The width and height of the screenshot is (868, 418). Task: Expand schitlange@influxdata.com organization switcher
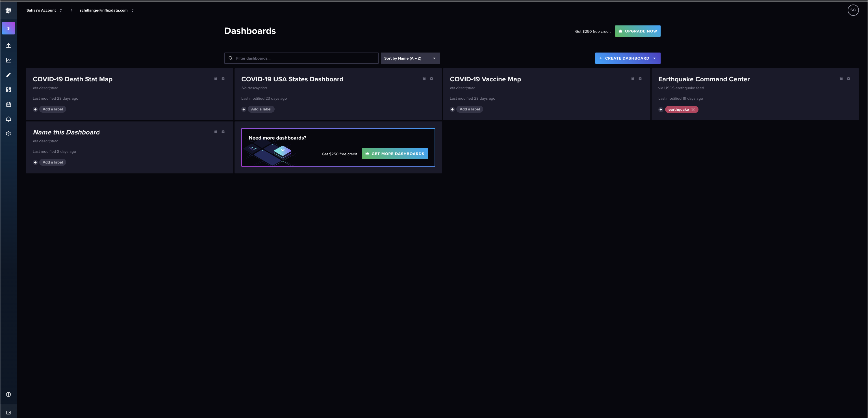107,10
